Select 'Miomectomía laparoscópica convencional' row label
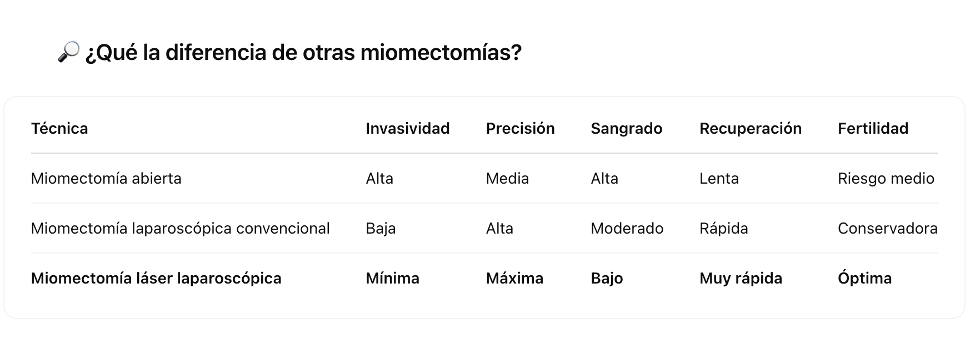 pyautogui.click(x=180, y=229)
